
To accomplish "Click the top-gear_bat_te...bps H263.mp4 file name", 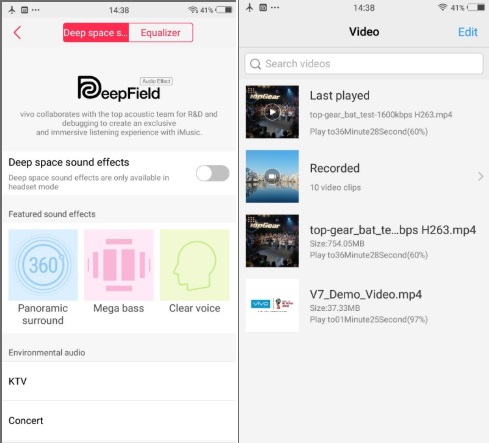I will coord(393,230).
